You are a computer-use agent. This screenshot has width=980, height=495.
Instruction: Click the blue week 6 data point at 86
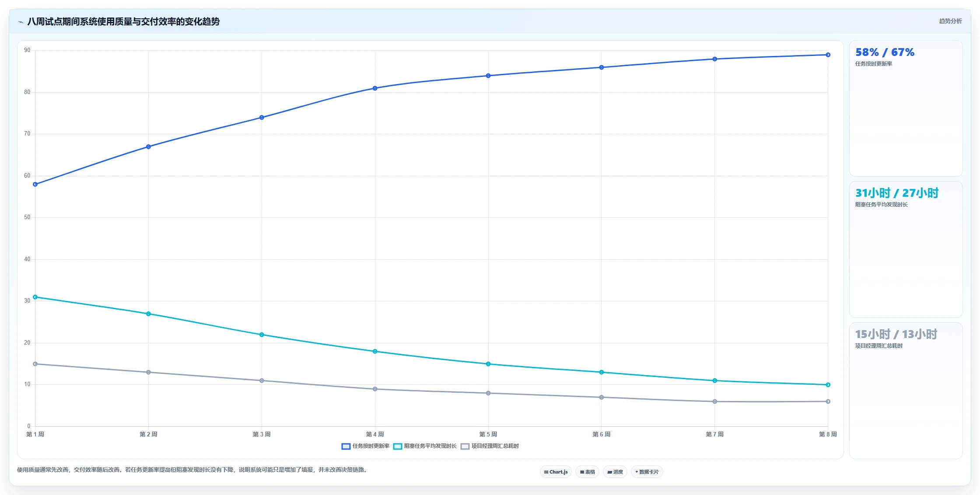[602, 67]
